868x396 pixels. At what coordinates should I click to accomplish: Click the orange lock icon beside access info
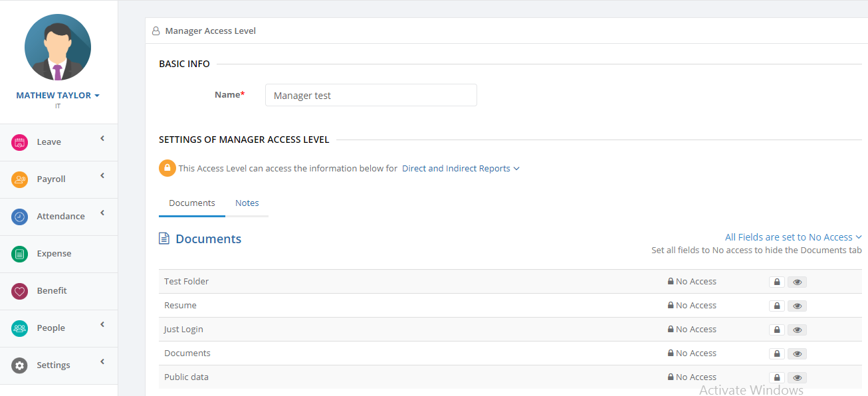click(x=167, y=168)
